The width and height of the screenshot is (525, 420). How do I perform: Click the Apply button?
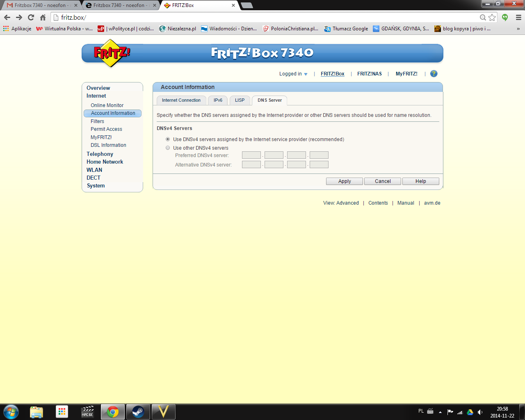(x=345, y=181)
